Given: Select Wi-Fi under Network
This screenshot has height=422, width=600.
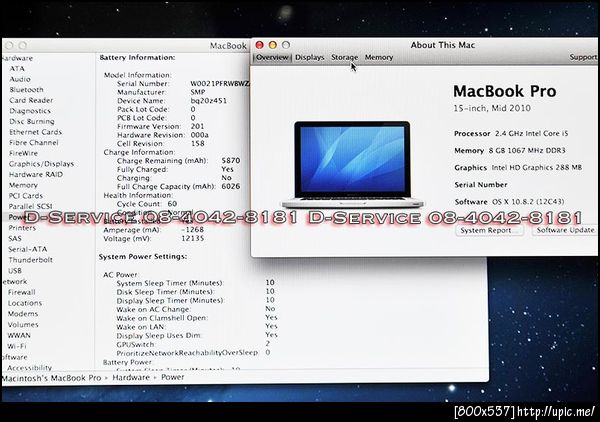Looking at the screenshot, I should click(17, 346).
